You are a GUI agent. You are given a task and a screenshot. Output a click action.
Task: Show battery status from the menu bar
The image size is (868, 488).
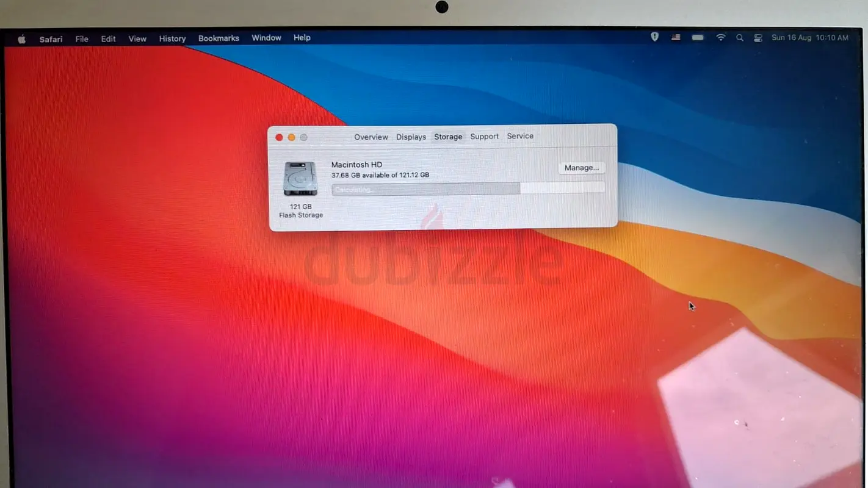698,37
